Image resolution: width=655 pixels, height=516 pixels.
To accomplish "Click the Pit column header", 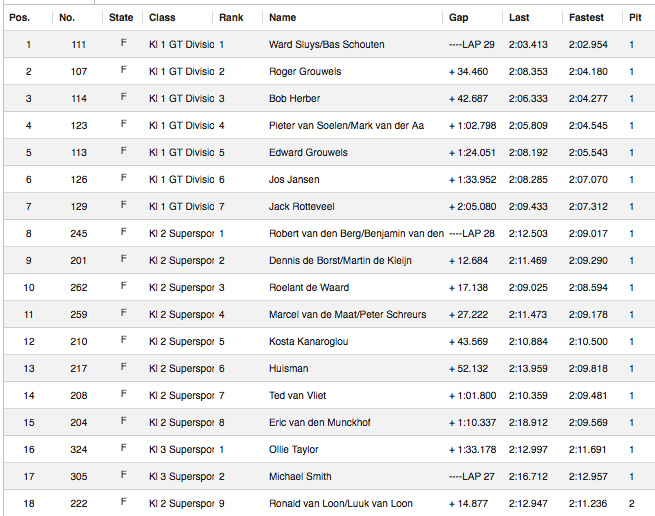I will click(x=635, y=17).
